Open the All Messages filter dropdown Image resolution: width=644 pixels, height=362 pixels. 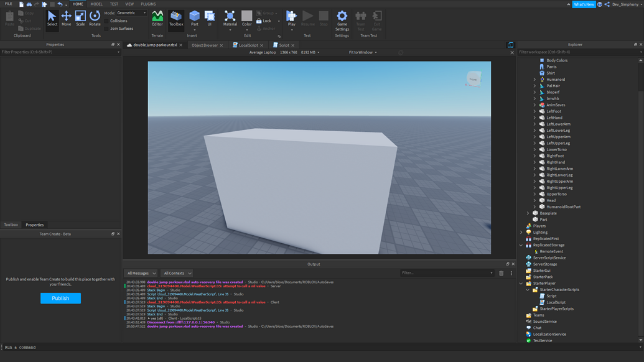pos(141,273)
